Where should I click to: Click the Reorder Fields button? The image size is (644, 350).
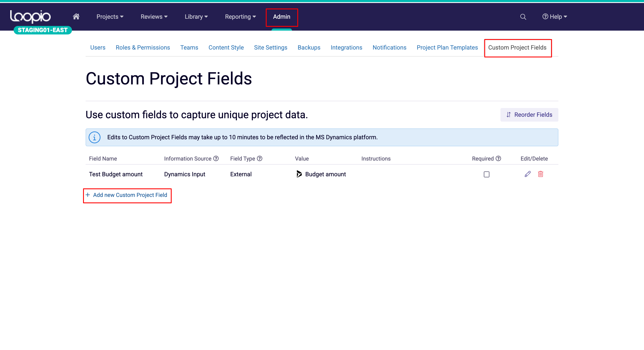[529, 115]
